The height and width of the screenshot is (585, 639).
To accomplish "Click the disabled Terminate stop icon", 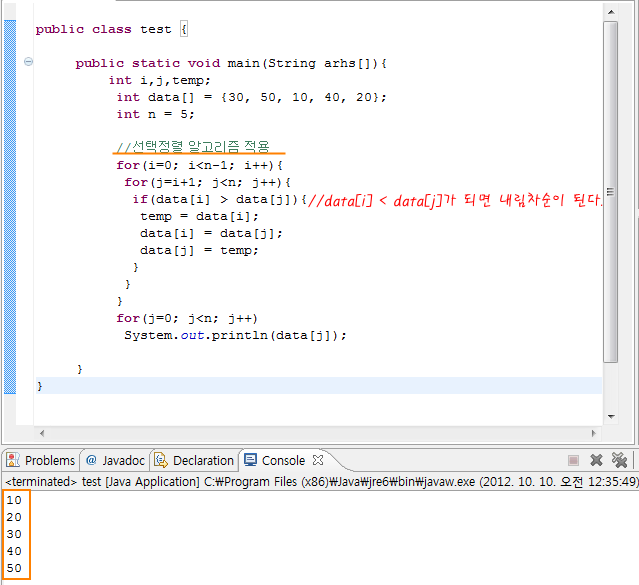I will point(573,461).
